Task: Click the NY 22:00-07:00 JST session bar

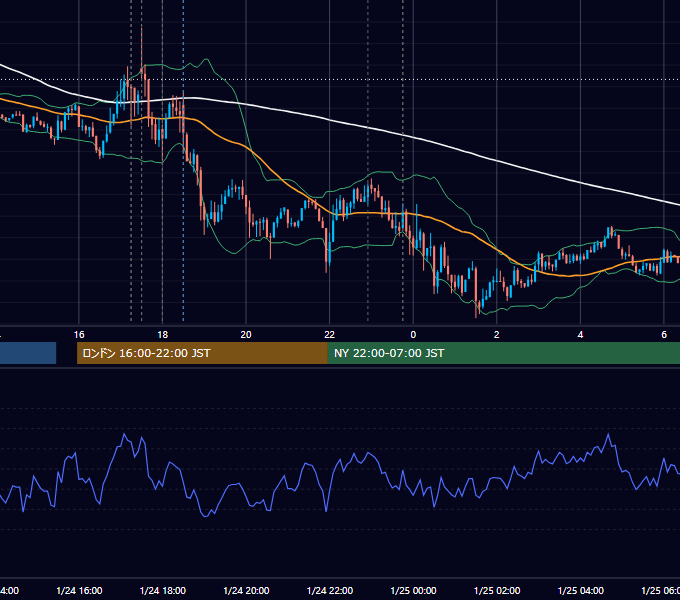Action: (503, 353)
